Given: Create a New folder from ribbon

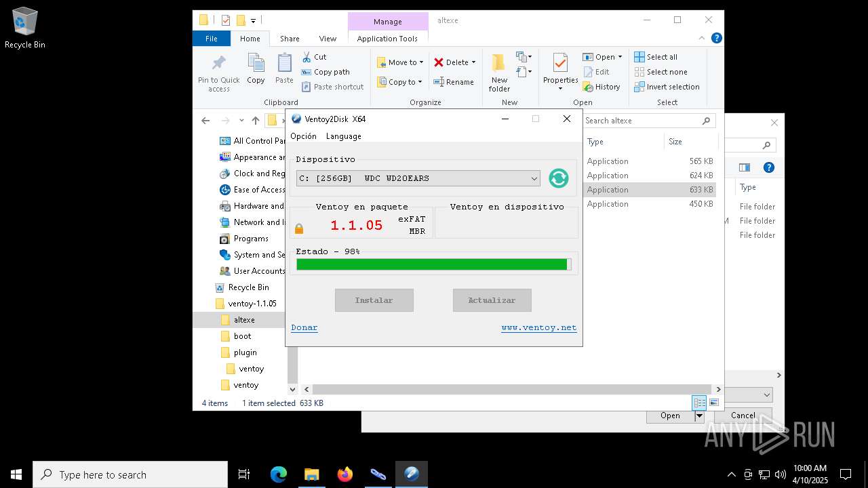Looking at the screenshot, I should click(x=499, y=73).
